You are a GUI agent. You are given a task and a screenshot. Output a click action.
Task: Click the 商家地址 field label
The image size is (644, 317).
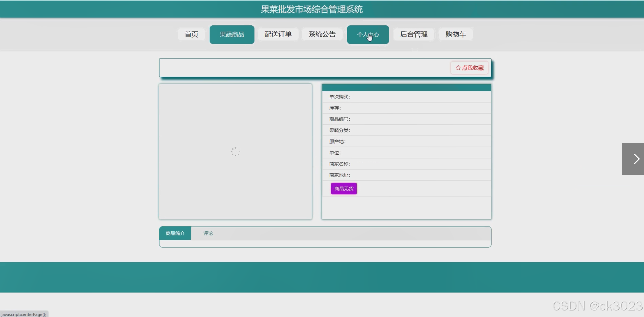point(340,175)
